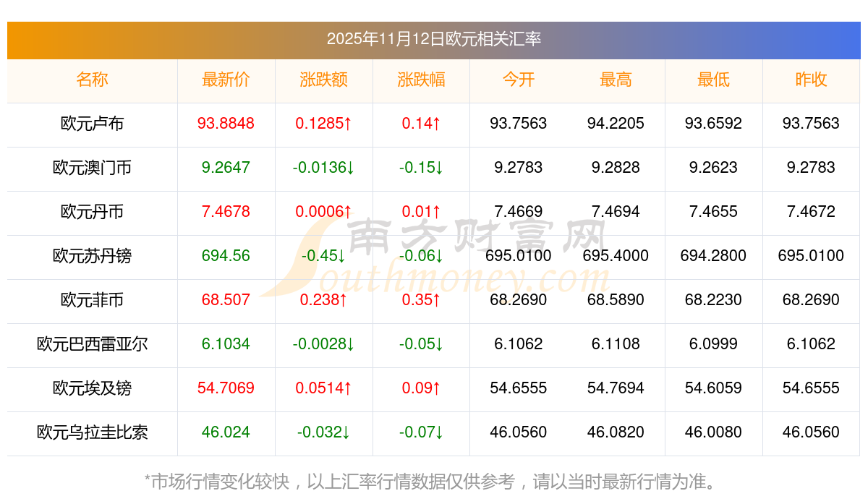
Task: Select latest price 694.56
Action: pos(226,256)
